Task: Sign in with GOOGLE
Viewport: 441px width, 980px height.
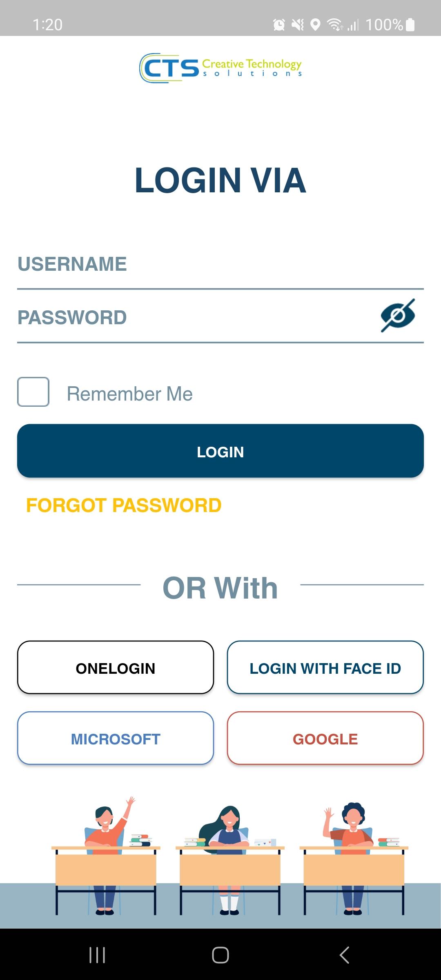Action: pos(325,738)
